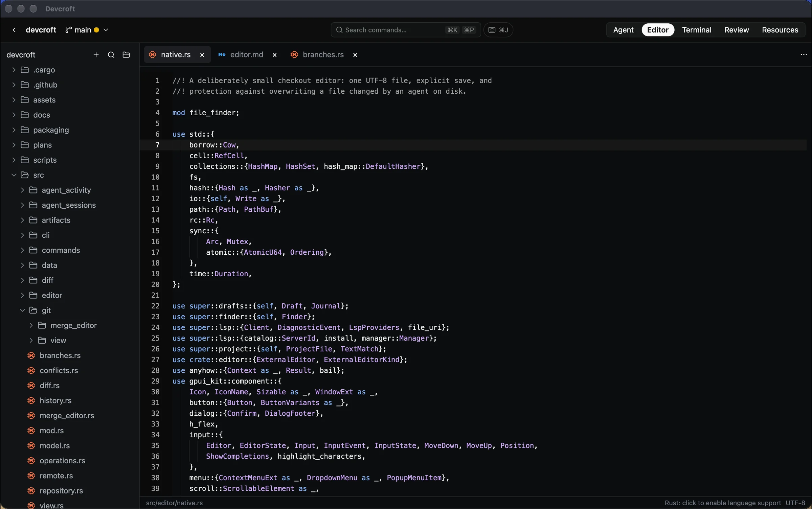This screenshot has height=509, width=812.
Task: Switch to the Terminal view
Action: point(697,30)
